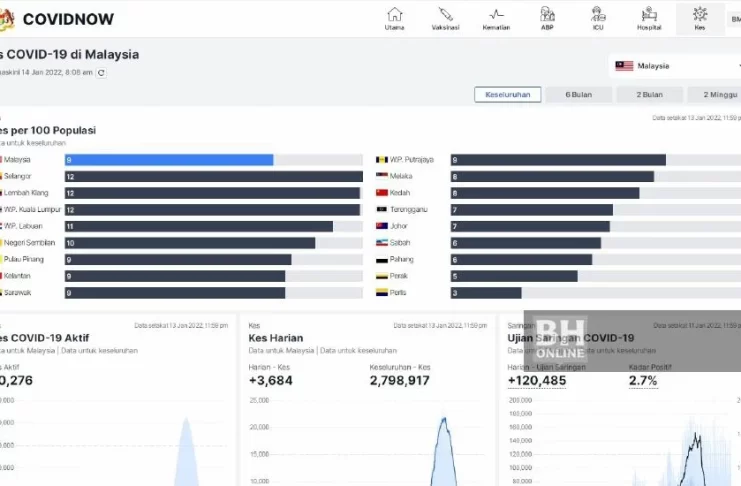Select the ABP nav icon
The image size is (741, 486).
(547, 14)
